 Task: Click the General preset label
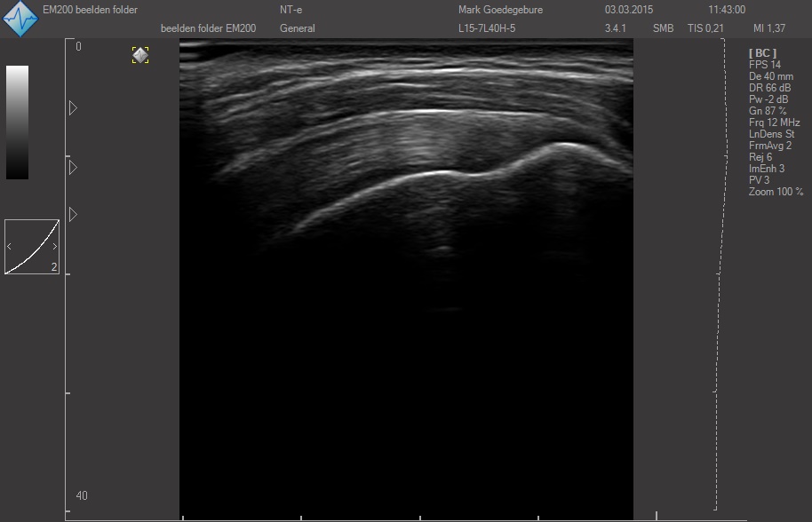tap(297, 28)
